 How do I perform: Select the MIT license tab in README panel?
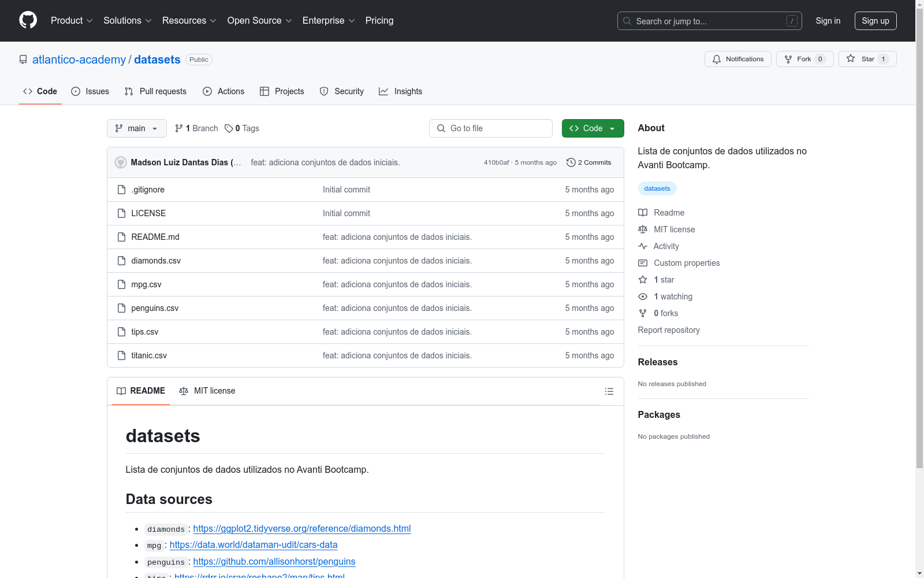click(207, 391)
